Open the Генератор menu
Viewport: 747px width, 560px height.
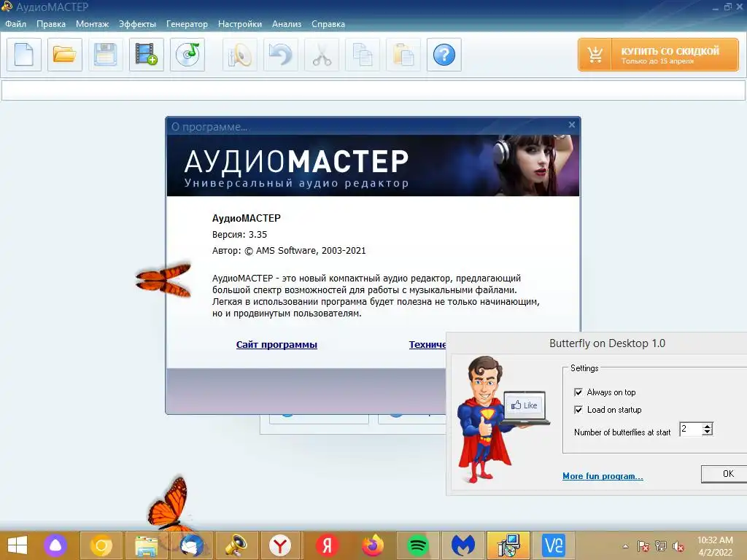187,24
